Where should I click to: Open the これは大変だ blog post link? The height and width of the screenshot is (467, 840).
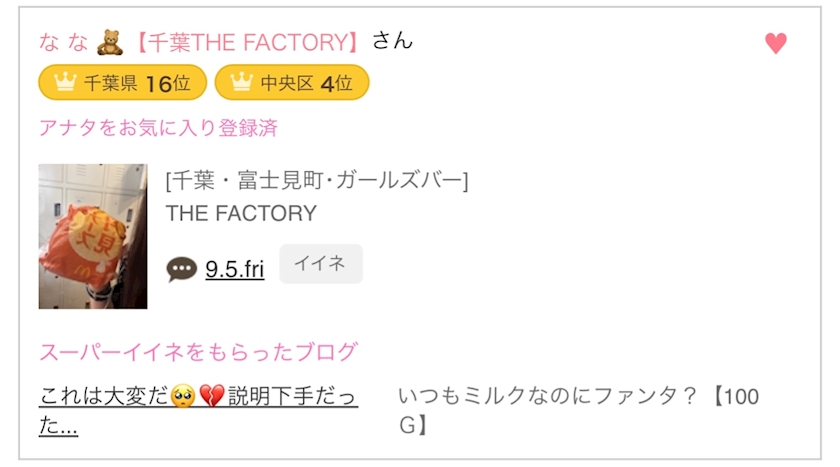pos(198,410)
